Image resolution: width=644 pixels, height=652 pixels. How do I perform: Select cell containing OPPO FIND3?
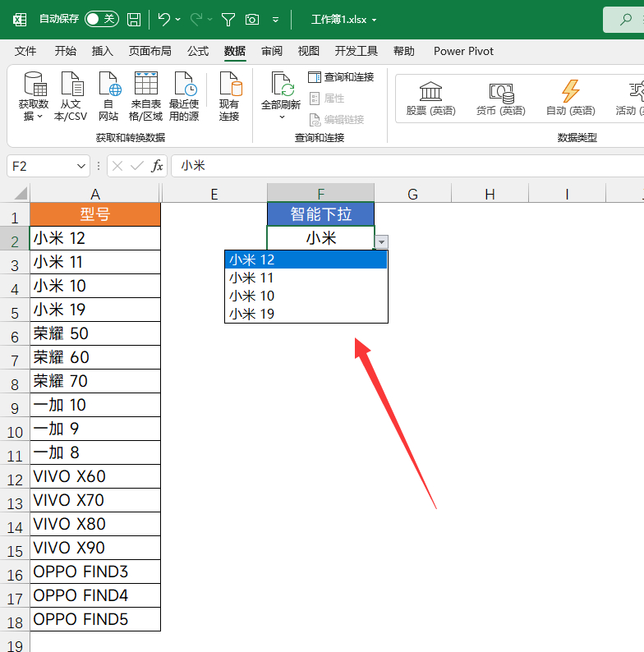tap(95, 572)
